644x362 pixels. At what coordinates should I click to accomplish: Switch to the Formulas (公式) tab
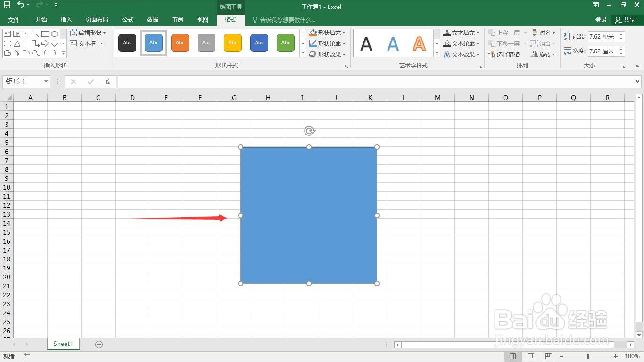coord(128,20)
